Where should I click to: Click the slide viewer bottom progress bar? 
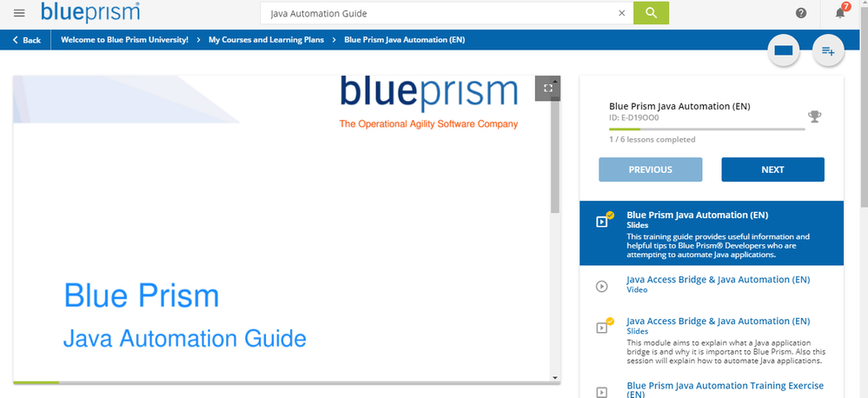[287, 382]
